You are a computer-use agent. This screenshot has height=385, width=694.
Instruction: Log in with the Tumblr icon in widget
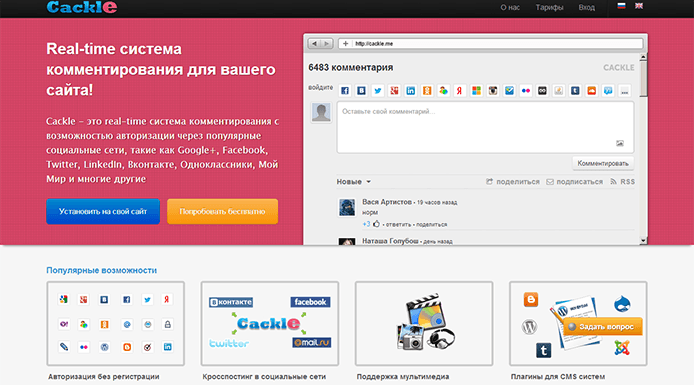pyautogui.click(x=575, y=91)
